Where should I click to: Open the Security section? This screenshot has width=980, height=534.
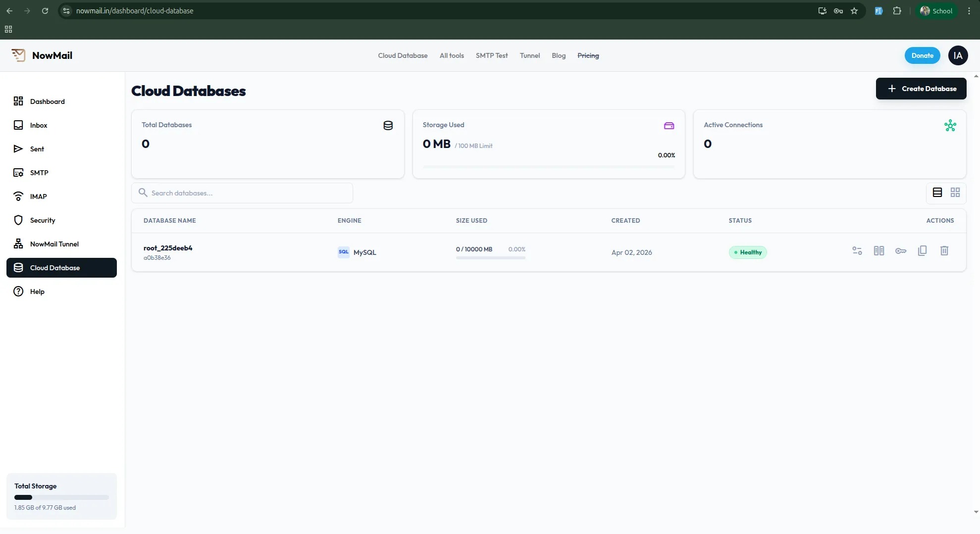pos(43,220)
